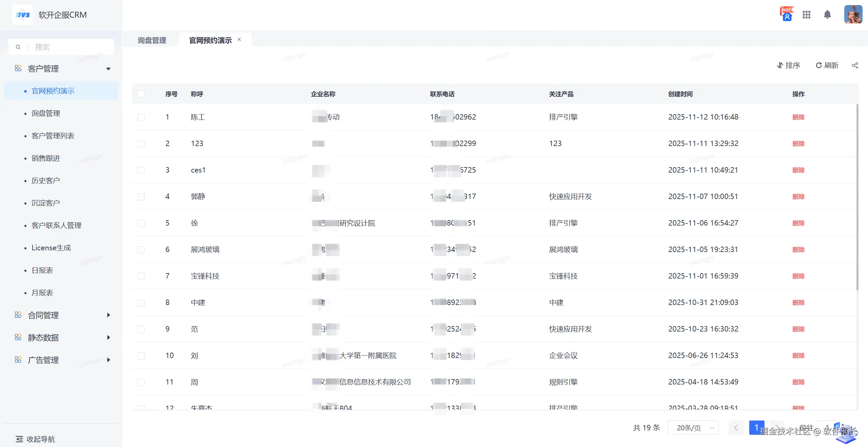The height and width of the screenshot is (447, 868).
Task: Click the HOT user promotion icon
Action: tap(787, 14)
